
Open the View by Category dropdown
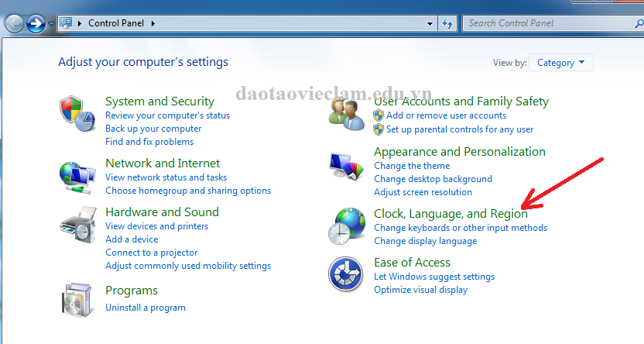click(x=561, y=63)
